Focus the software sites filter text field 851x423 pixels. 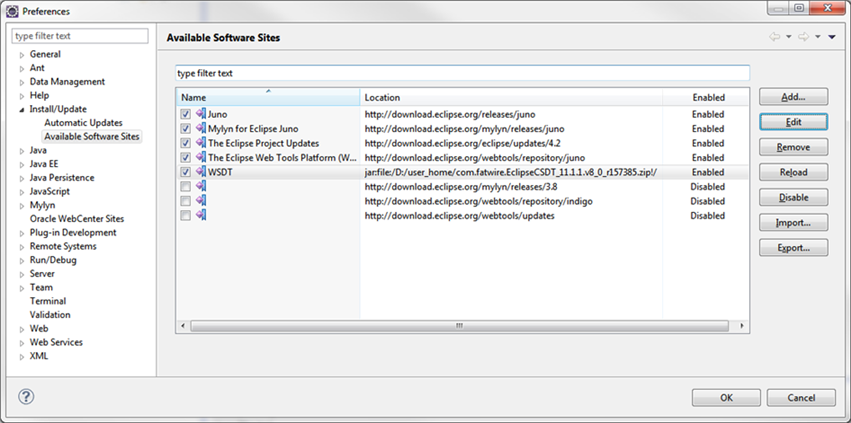[x=462, y=73]
